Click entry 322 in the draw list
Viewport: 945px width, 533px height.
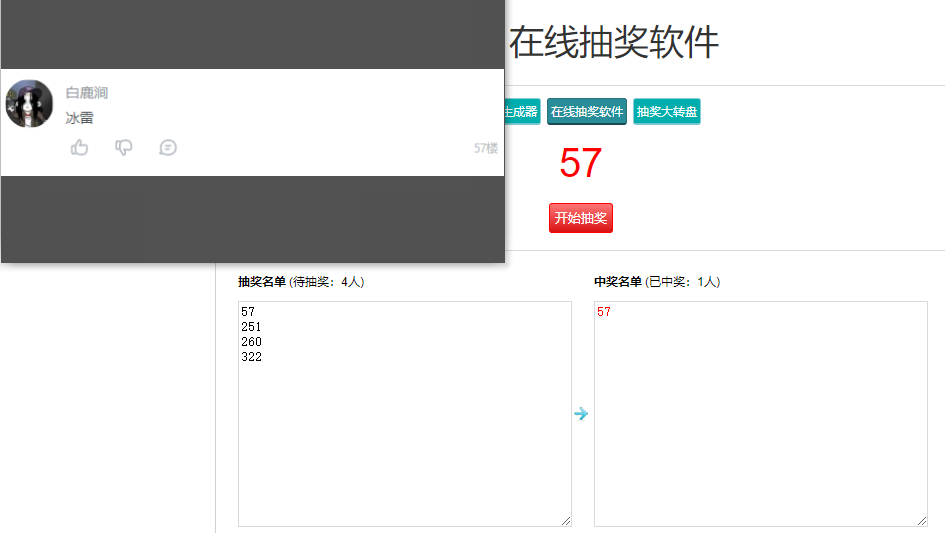(x=251, y=357)
